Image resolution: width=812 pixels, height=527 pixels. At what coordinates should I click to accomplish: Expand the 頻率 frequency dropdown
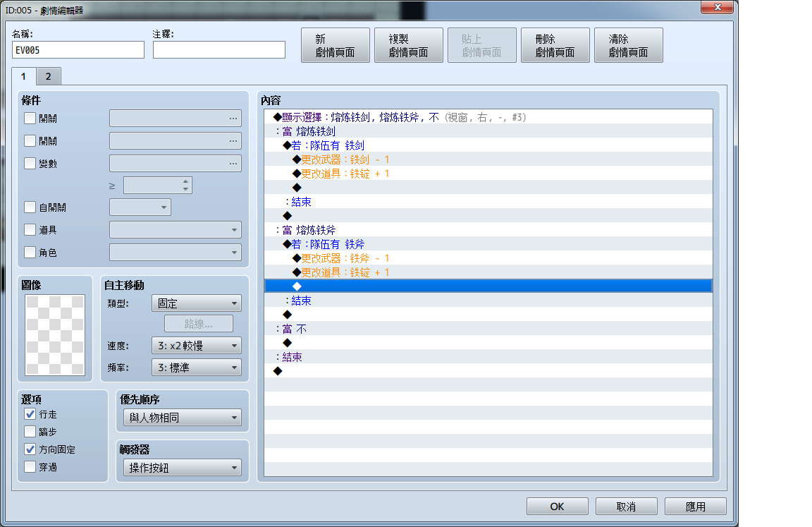point(196,368)
